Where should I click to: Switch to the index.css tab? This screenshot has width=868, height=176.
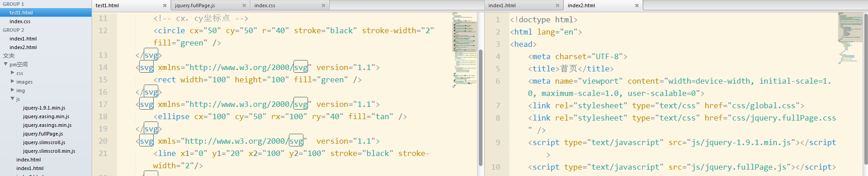290,5
